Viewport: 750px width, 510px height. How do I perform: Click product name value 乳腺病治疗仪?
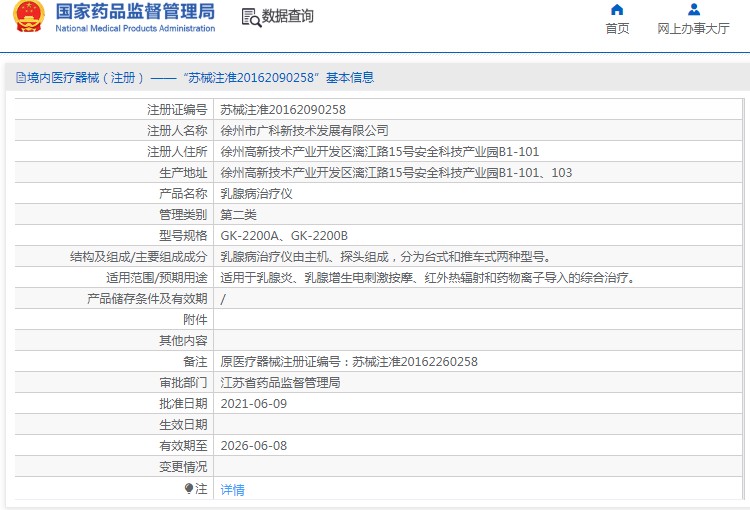[256, 194]
